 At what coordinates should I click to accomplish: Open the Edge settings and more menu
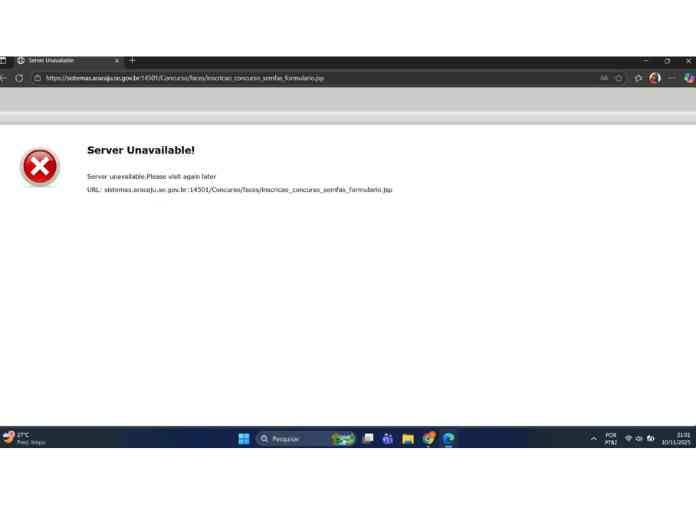point(672,78)
